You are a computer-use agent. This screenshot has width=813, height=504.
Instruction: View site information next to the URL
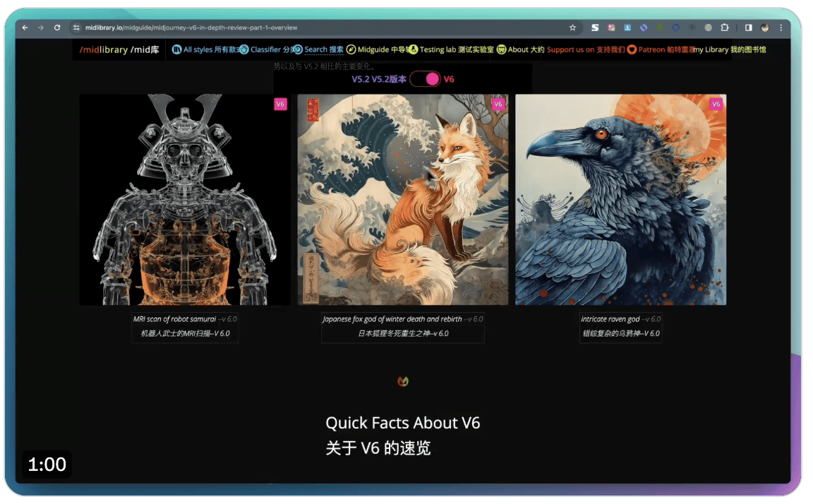coord(76,28)
